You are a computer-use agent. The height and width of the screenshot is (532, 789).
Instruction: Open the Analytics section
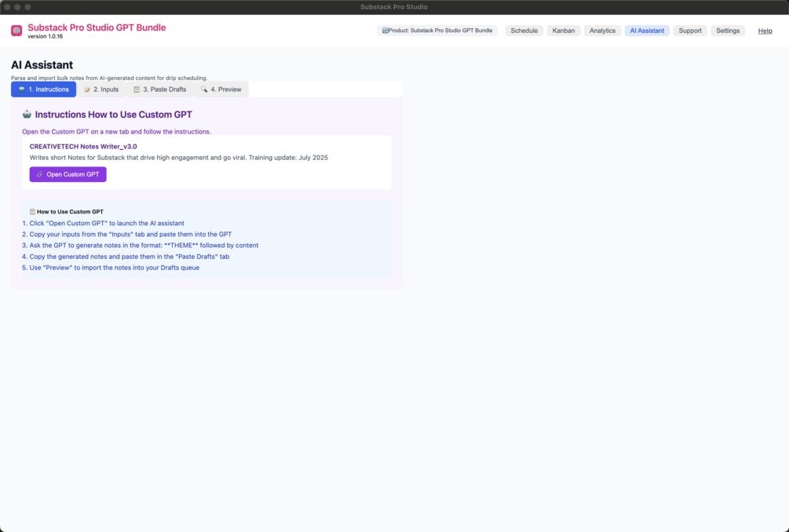click(x=602, y=31)
